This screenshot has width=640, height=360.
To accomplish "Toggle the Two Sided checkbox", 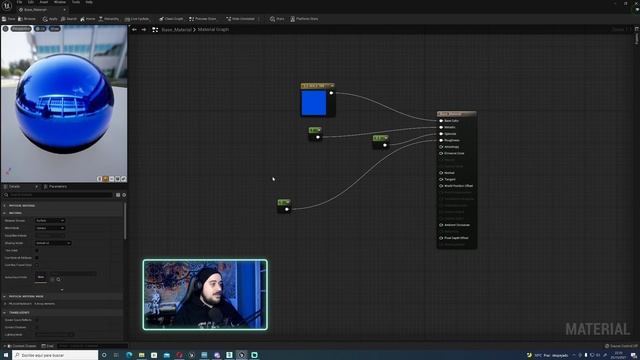I will (x=37, y=251).
